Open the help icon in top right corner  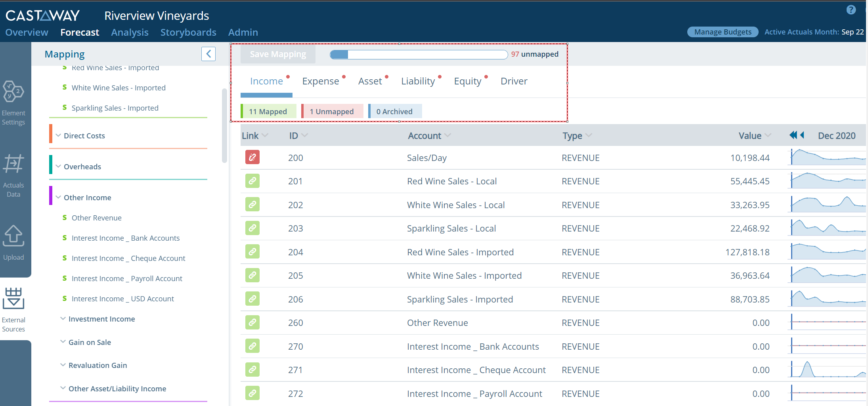coord(851,10)
